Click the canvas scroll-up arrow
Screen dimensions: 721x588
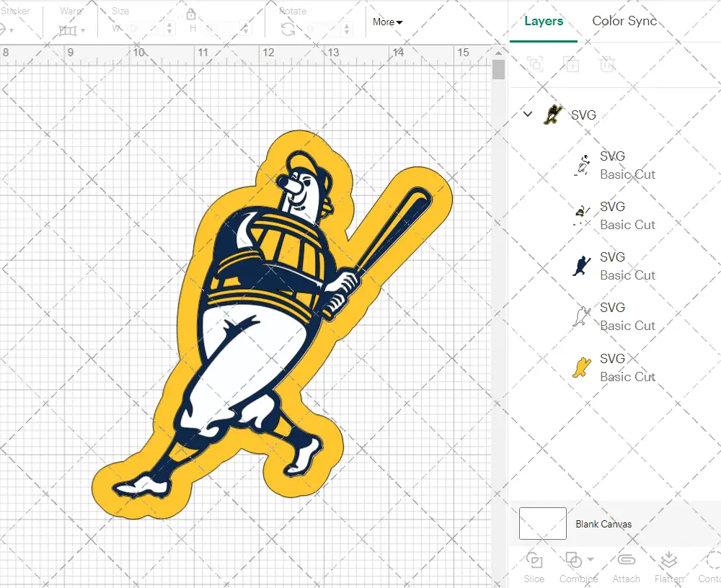(x=498, y=53)
